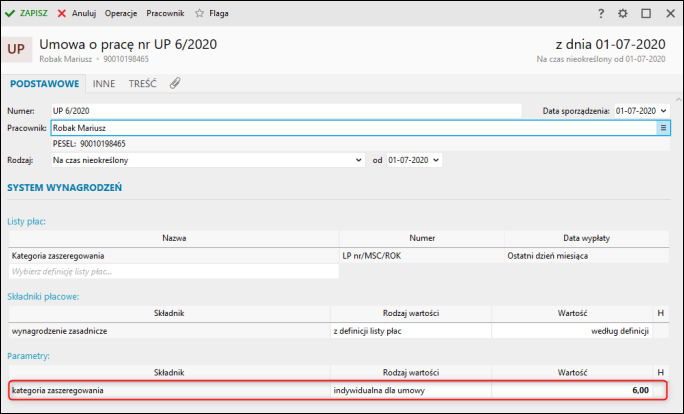The height and width of the screenshot is (414, 684).
Task: Expand the Data sporządzenia date dropdown
Action: point(663,111)
